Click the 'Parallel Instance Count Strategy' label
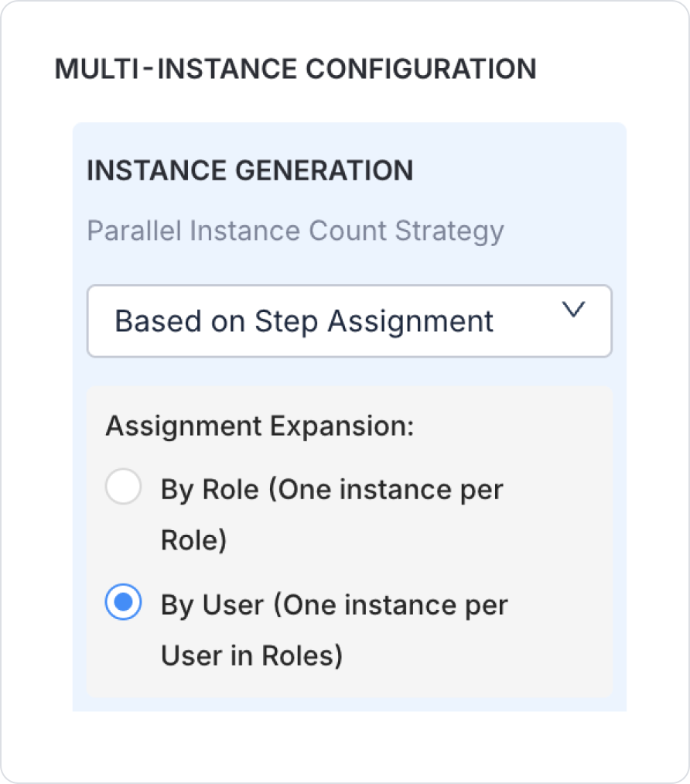 295,231
